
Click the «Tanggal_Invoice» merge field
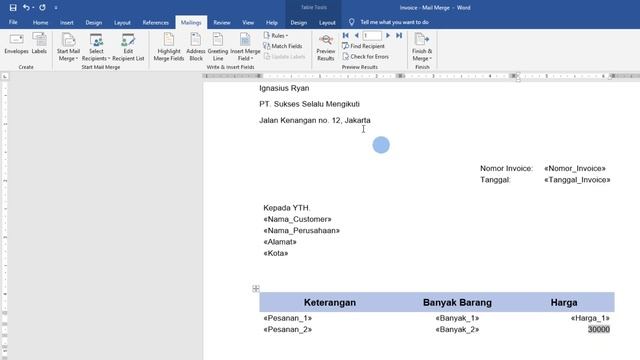click(x=577, y=180)
